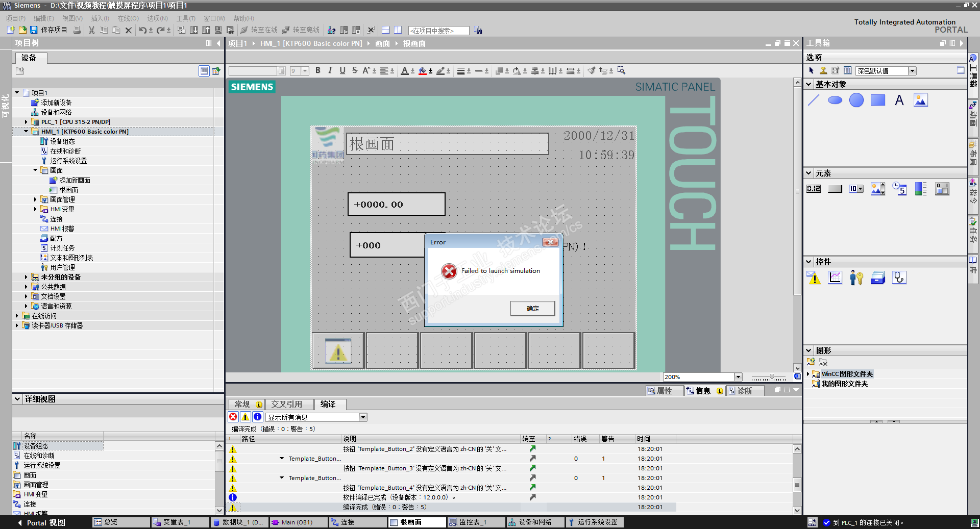Click the project search input field
The image size is (980, 529).
pos(438,31)
